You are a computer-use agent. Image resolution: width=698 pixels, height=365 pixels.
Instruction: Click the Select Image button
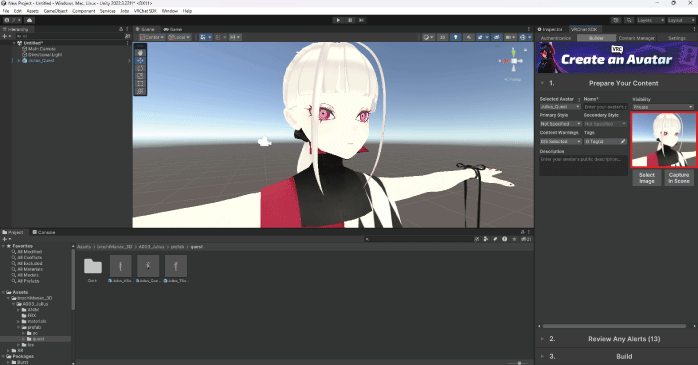pyautogui.click(x=647, y=178)
